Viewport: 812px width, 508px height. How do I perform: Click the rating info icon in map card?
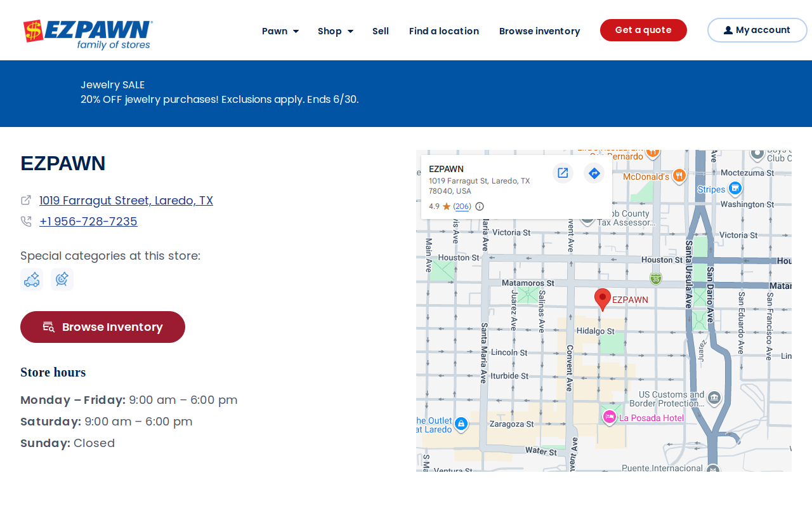(x=480, y=206)
